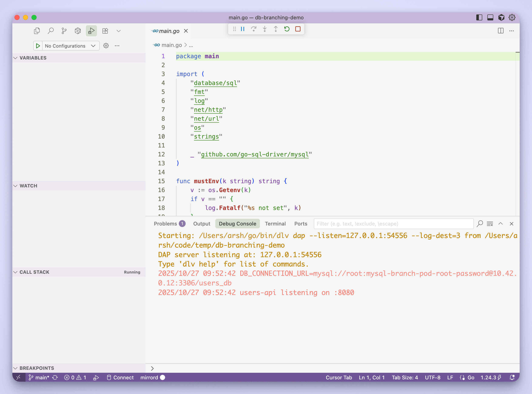Switch to the Ports tab
Image resolution: width=532 pixels, height=394 pixels.
click(x=301, y=224)
